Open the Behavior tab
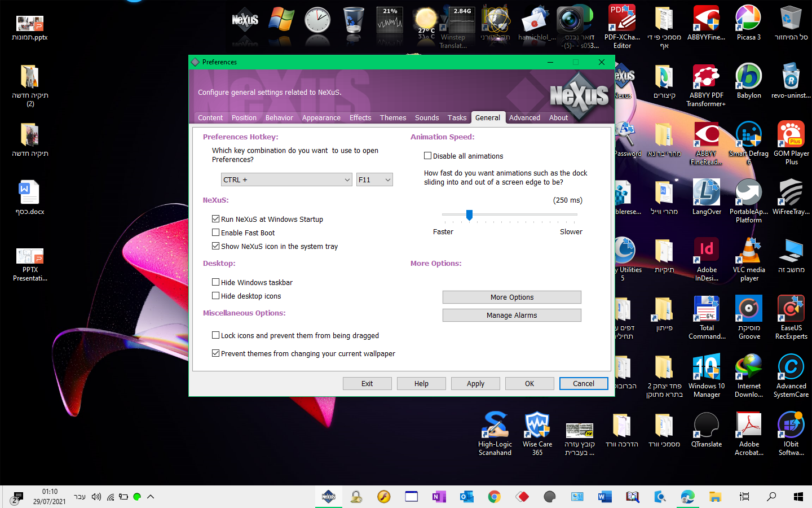Viewport: 812px width, 508px height. tap(279, 117)
